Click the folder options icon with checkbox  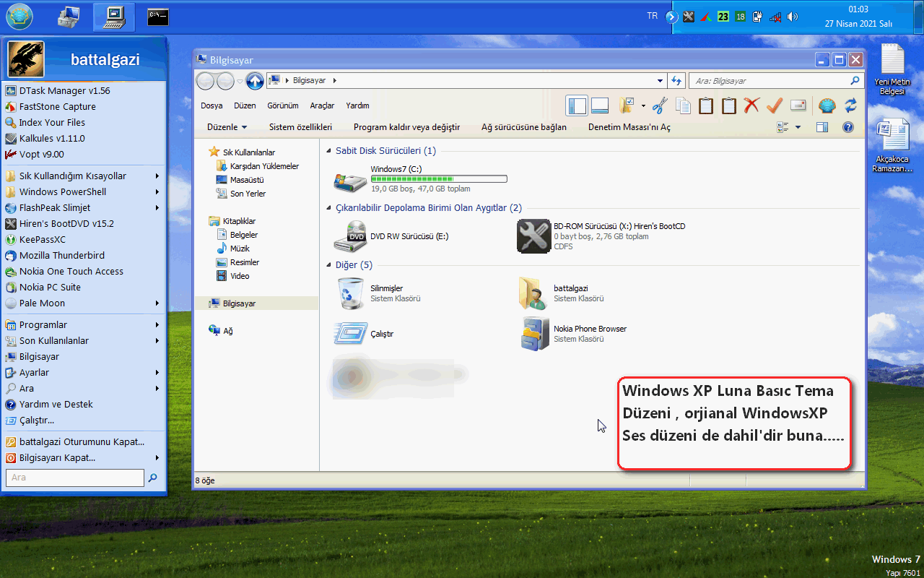point(627,105)
